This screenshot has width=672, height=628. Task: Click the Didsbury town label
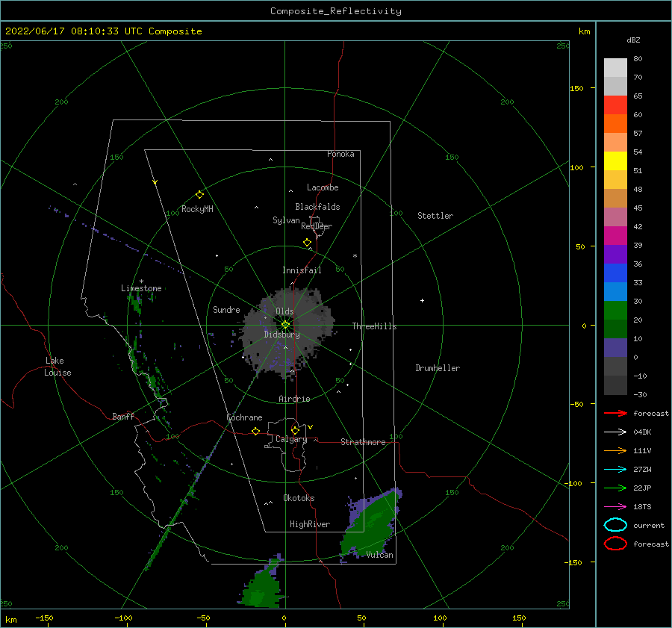[x=281, y=335]
